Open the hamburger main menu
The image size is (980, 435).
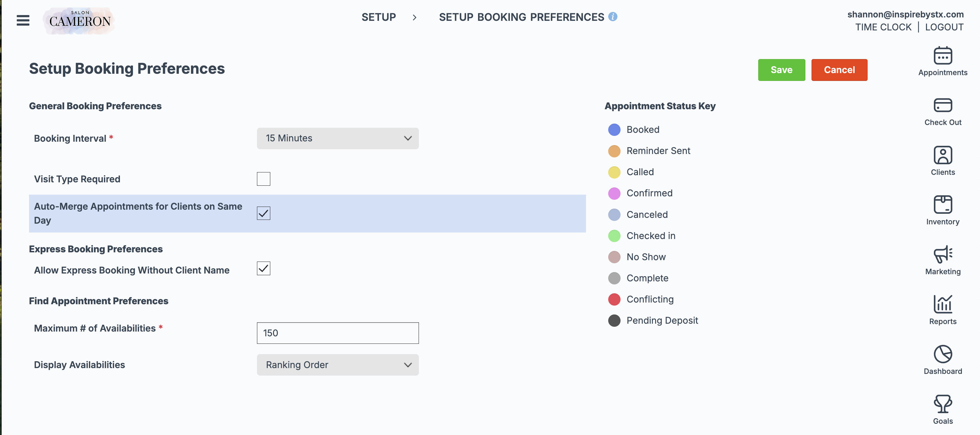[x=23, y=20]
